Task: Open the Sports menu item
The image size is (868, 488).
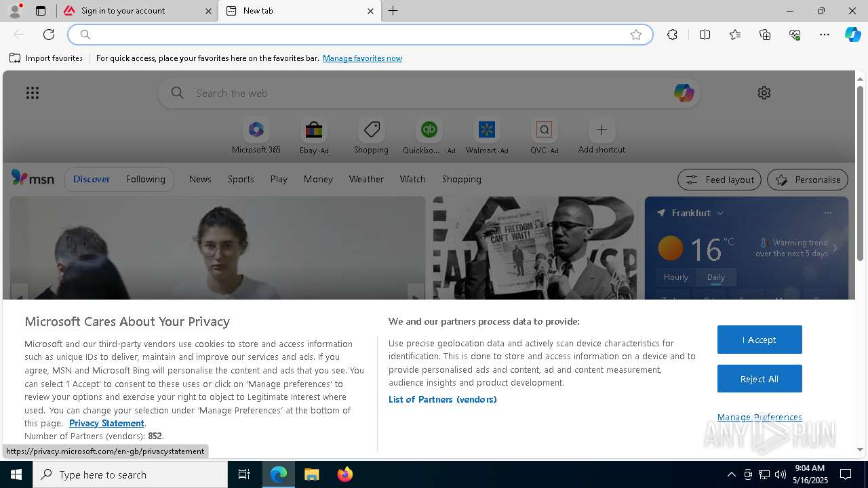Action: (x=241, y=179)
